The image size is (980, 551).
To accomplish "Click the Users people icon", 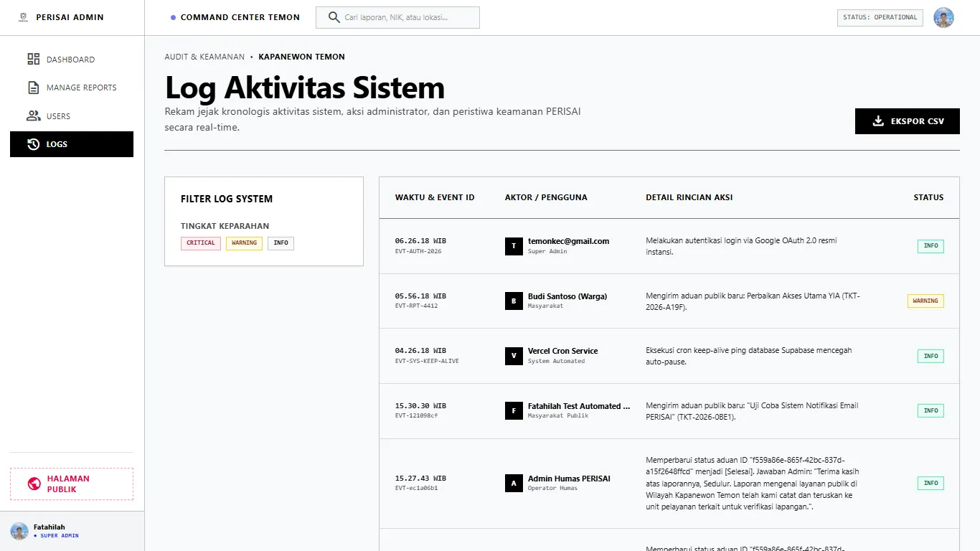I will click(x=33, y=116).
